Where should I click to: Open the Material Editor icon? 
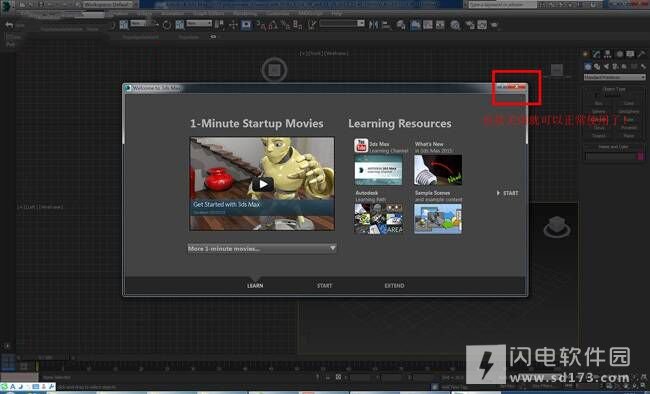(455, 25)
